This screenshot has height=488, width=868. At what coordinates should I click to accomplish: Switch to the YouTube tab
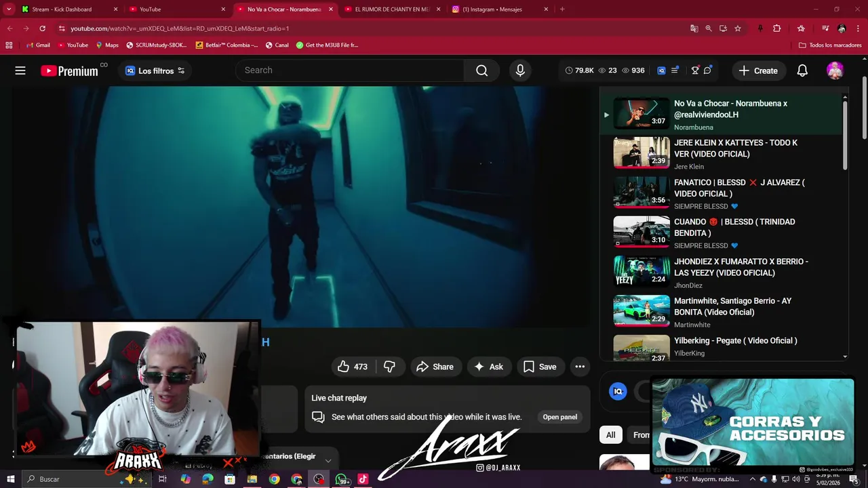coord(178,9)
